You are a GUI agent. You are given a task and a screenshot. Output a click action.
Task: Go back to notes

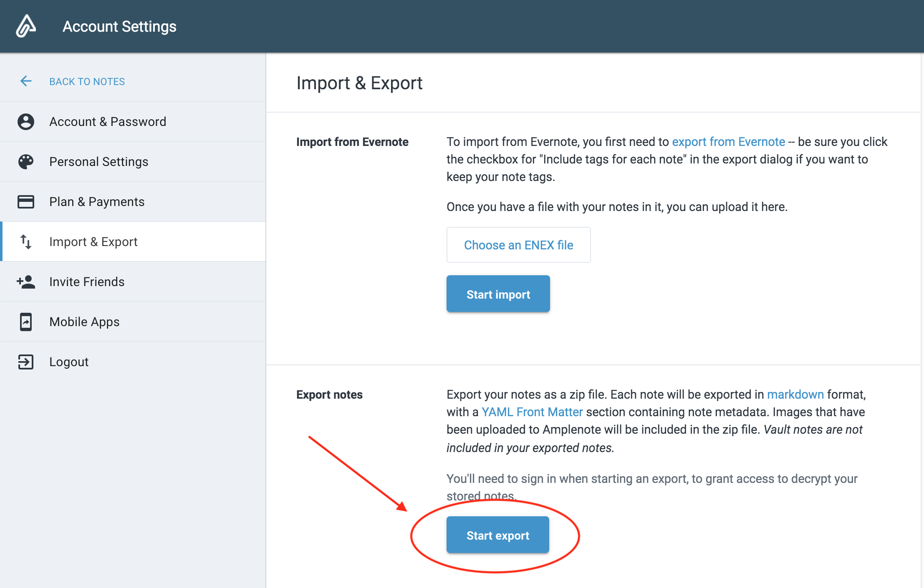pyautogui.click(x=87, y=81)
